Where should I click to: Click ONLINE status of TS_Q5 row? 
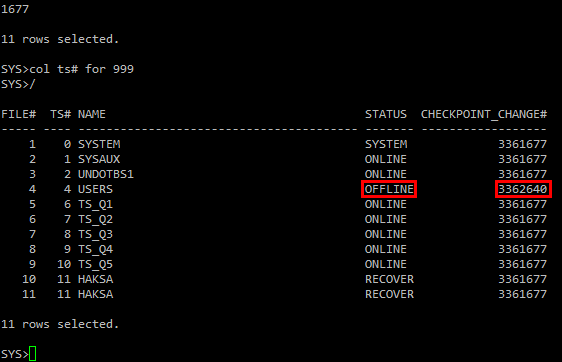[386, 265]
